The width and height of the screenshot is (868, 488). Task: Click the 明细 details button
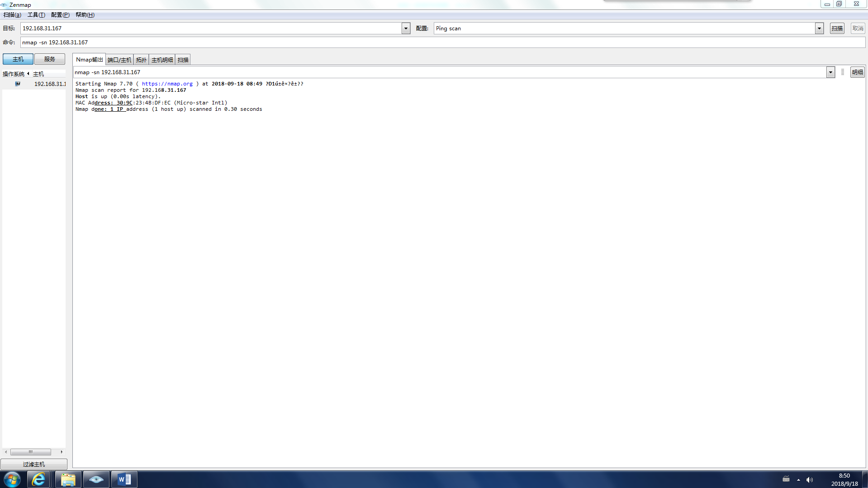(x=858, y=72)
